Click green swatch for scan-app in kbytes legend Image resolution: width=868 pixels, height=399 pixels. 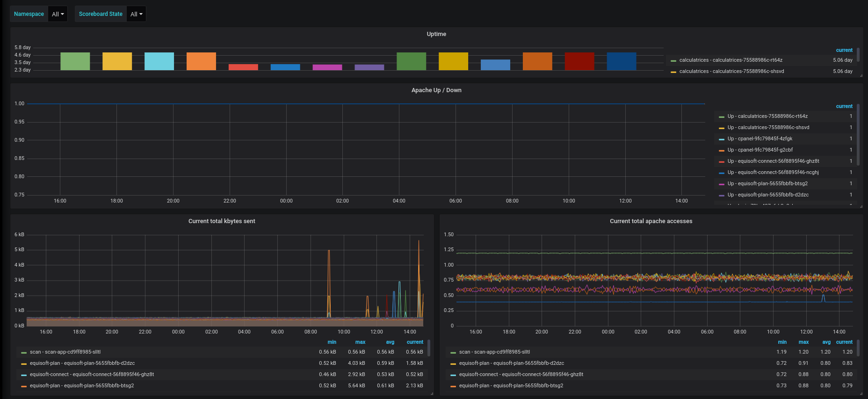tap(24, 353)
